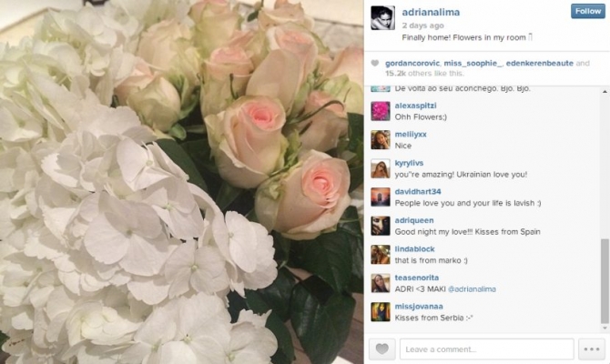Open the adrianalima username link

coord(431,12)
